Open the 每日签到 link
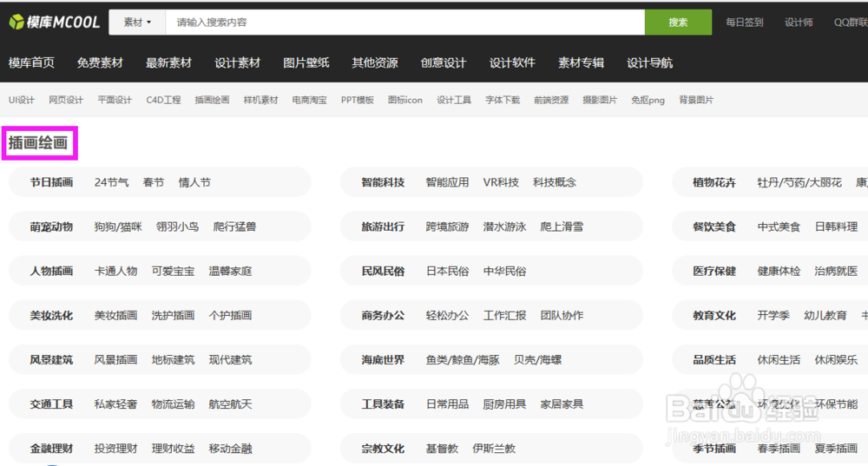 coord(745,23)
